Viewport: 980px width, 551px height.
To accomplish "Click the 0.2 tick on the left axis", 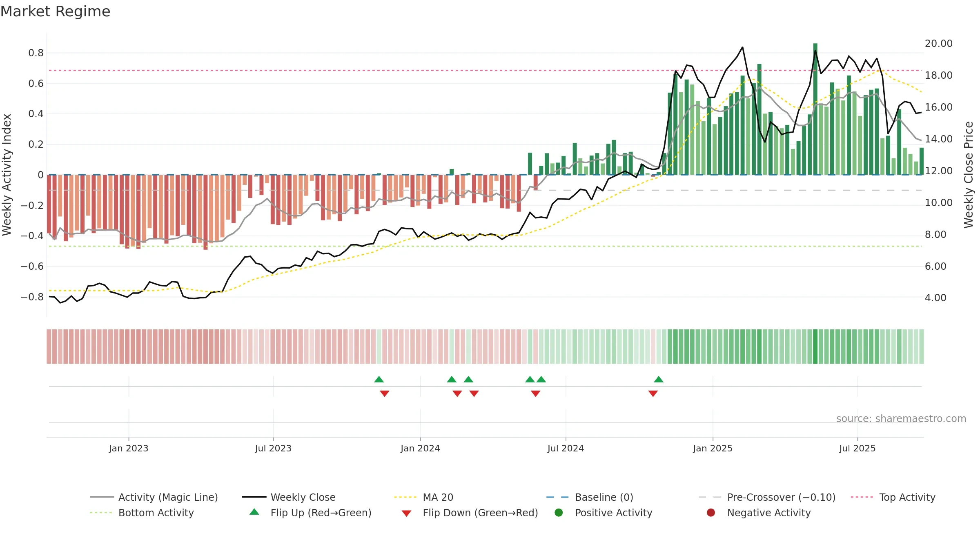I will click(x=36, y=144).
